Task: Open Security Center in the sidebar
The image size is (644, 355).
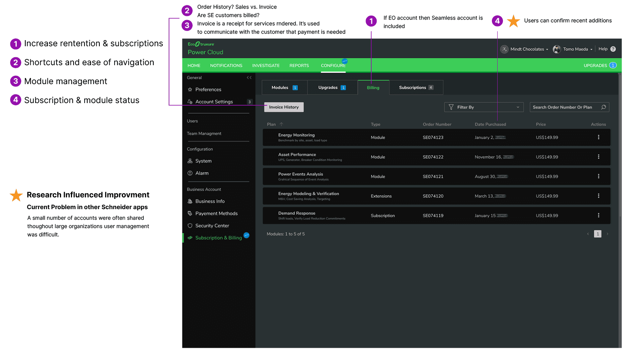Action: pos(212,225)
